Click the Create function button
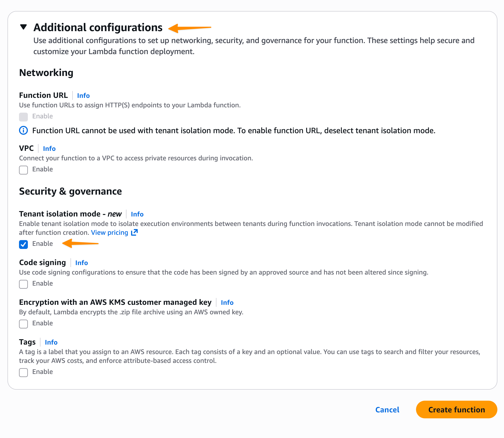 [x=456, y=410]
